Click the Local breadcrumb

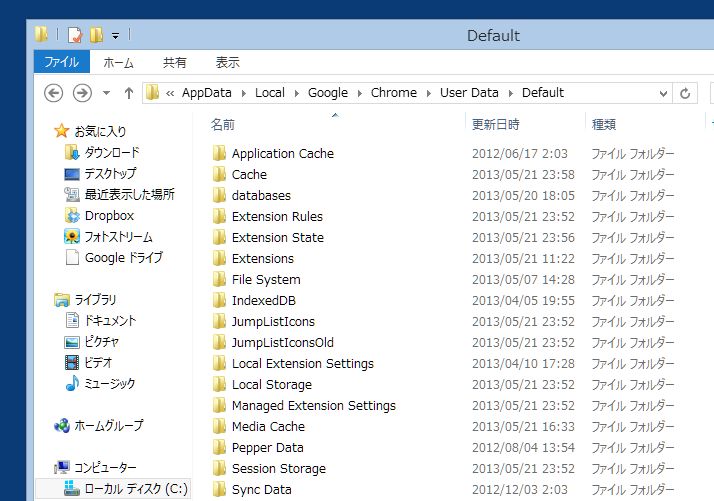[270, 93]
